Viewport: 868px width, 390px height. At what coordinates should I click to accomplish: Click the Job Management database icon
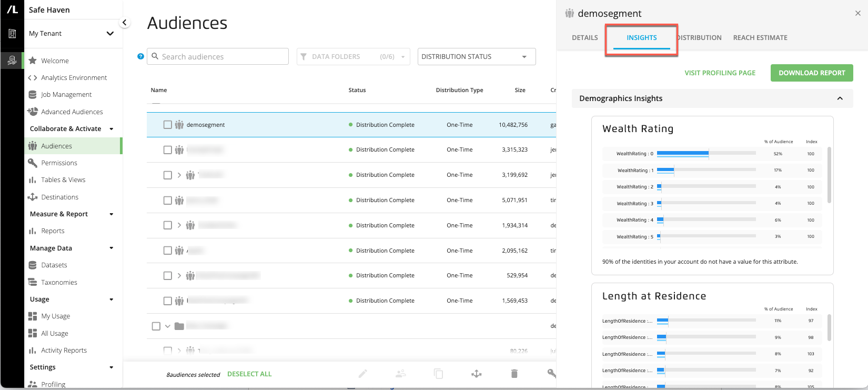(33, 95)
